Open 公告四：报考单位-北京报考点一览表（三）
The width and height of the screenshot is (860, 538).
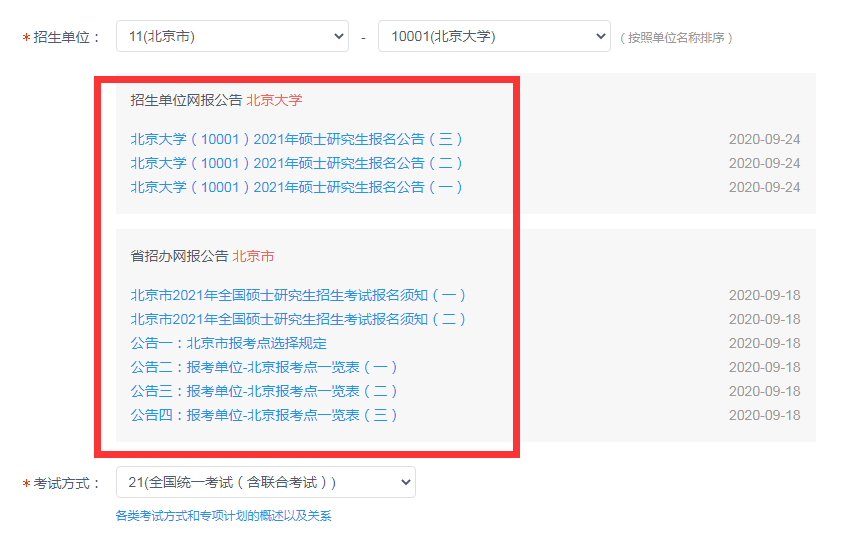264,415
